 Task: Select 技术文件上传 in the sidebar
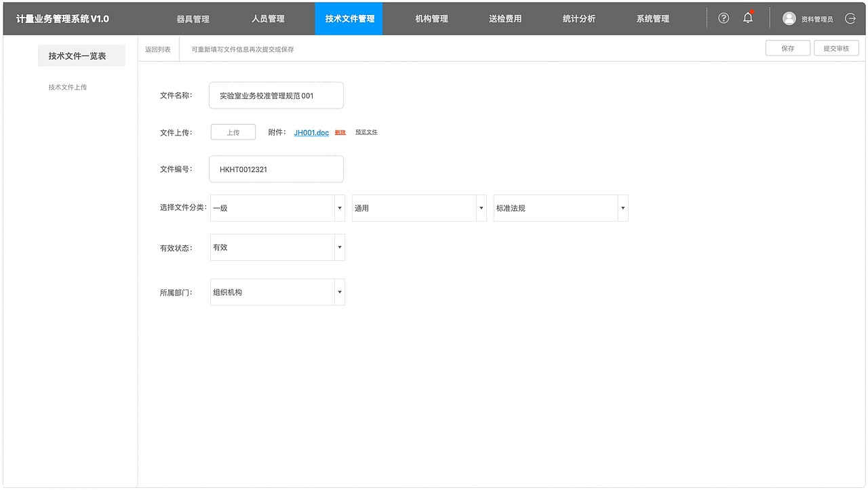tap(68, 87)
